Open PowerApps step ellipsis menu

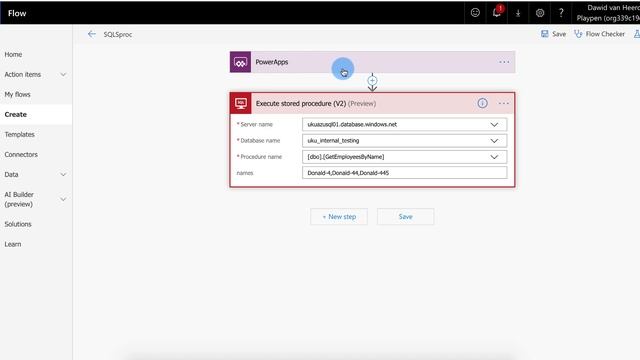[504, 62]
